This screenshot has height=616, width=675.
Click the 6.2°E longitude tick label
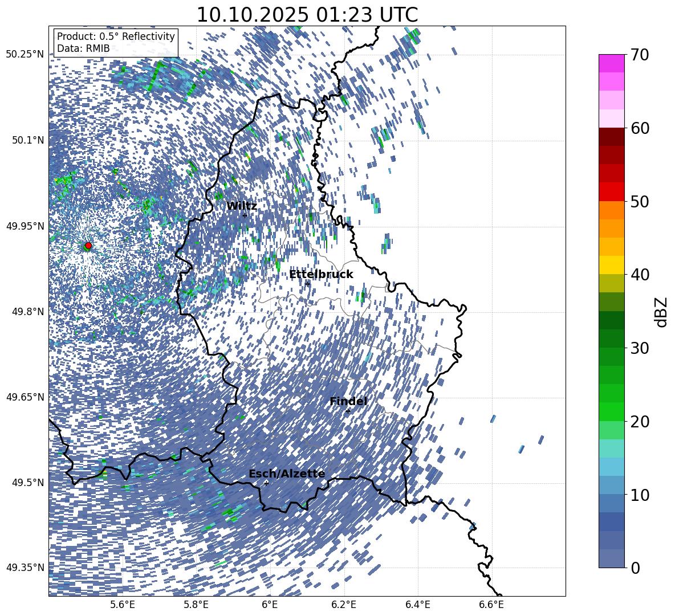(344, 605)
